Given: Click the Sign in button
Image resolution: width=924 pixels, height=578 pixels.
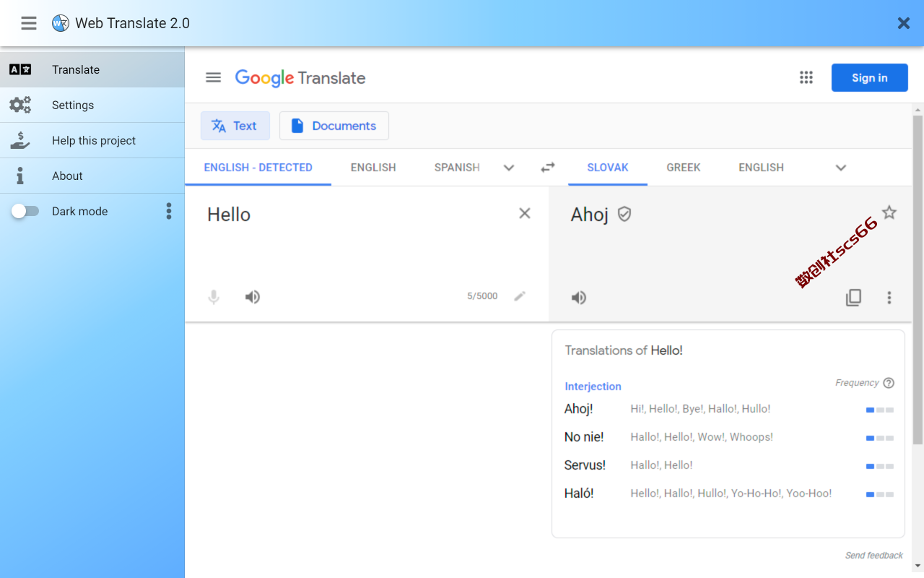Looking at the screenshot, I should pos(870,78).
